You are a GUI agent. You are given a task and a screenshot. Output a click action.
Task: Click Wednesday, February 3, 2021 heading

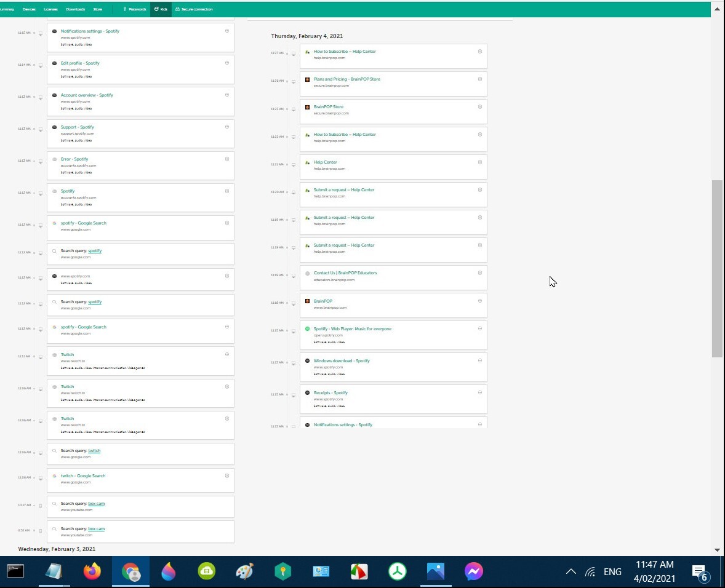tap(57, 549)
